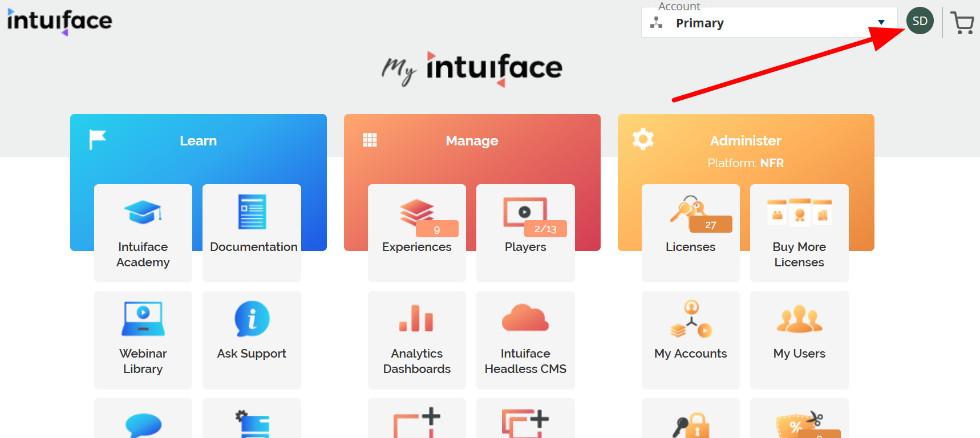Open the Intuiface Academy tile
Image resolution: width=980 pixels, height=438 pixels.
coord(143,233)
